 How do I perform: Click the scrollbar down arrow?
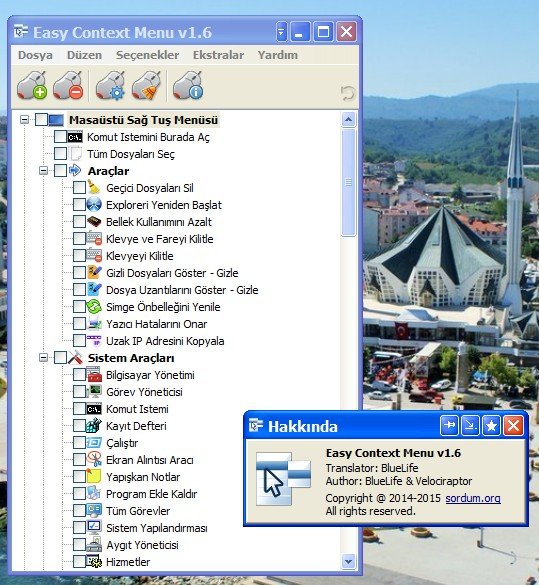click(348, 561)
